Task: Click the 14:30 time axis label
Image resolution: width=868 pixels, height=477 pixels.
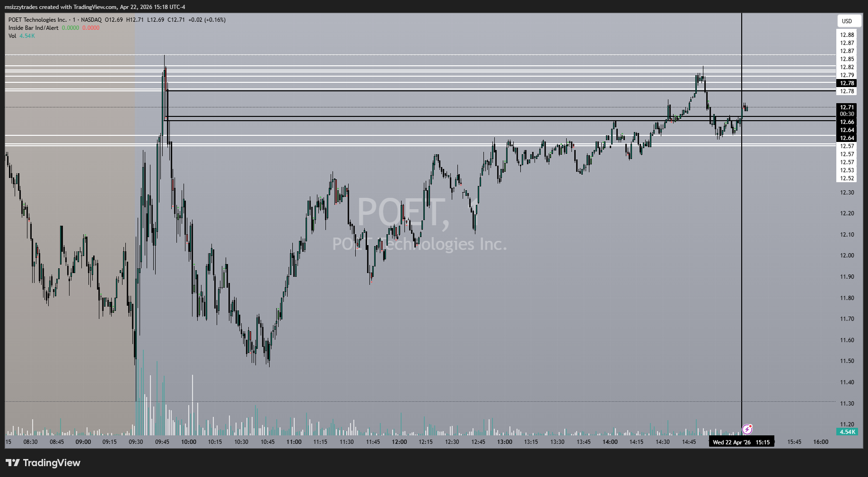Action: [x=663, y=442]
